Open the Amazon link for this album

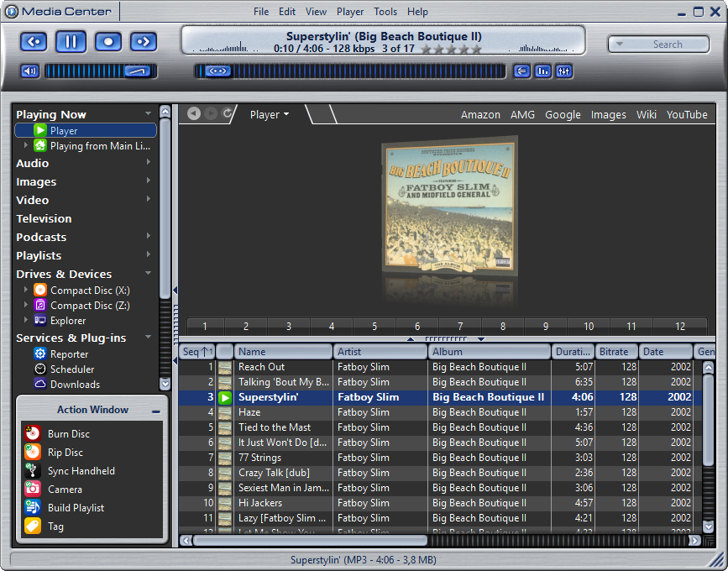[480, 115]
